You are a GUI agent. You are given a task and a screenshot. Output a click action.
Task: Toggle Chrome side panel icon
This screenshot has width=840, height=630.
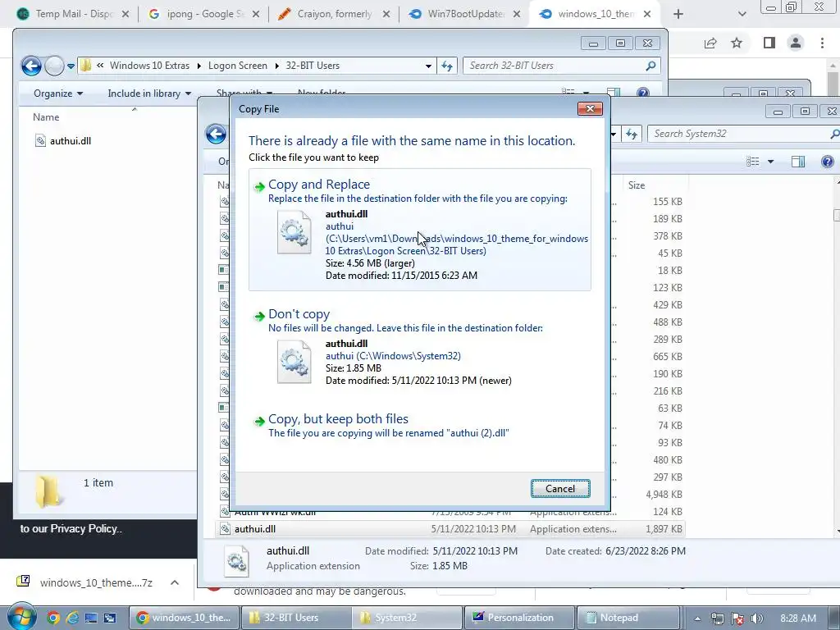(769, 43)
